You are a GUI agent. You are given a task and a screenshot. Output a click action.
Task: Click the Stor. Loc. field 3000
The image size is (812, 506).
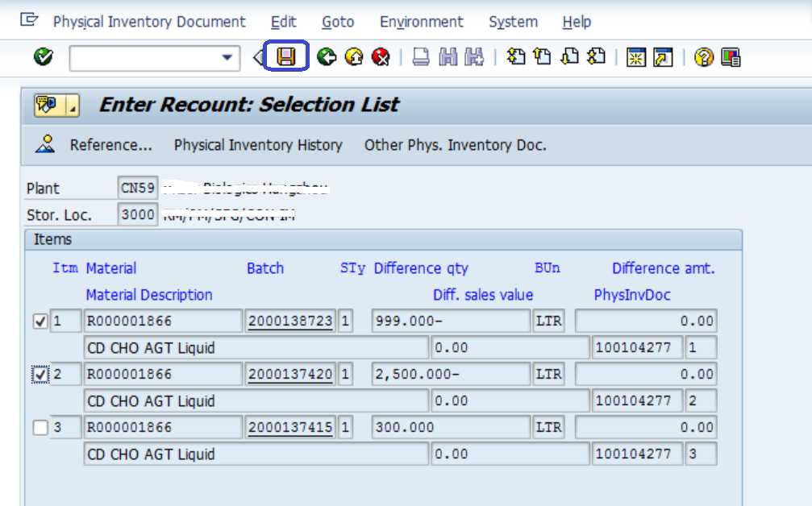coord(137,214)
